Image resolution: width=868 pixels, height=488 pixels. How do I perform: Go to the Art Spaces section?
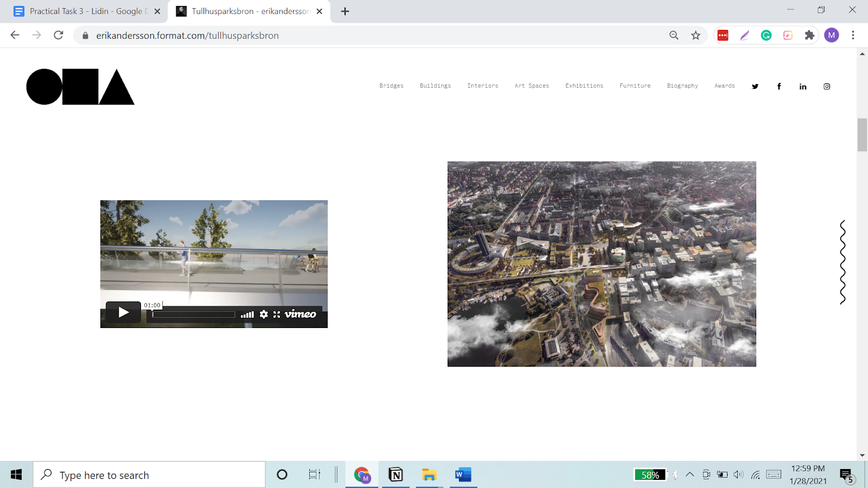point(532,86)
